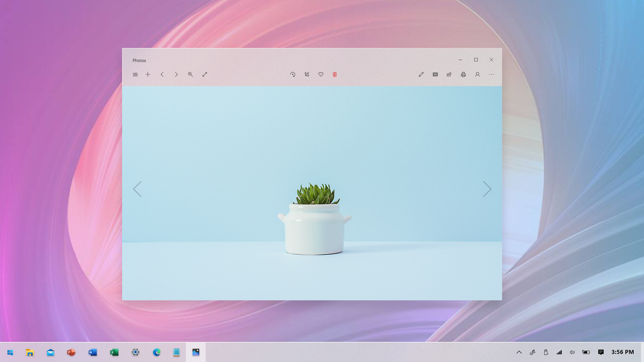Open network signal status in tray
Screen dimensions: 644x362
point(559,352)
